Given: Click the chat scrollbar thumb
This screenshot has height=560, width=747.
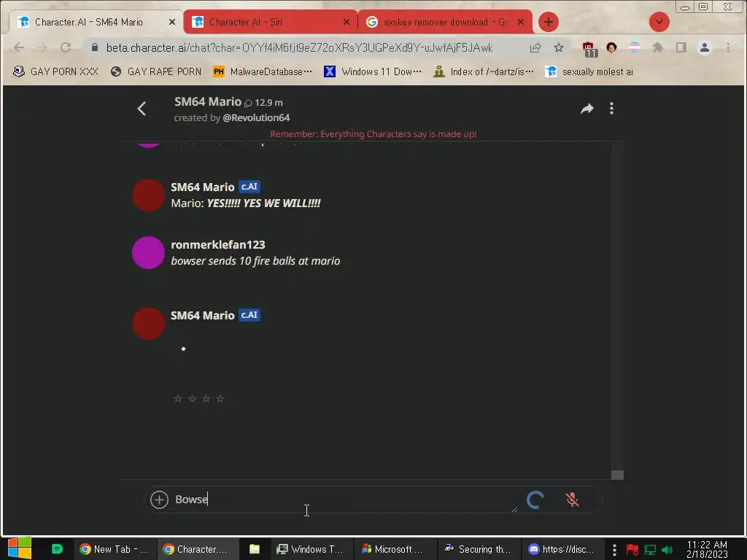Looking at the screenshot, I should tap(617, 475).
